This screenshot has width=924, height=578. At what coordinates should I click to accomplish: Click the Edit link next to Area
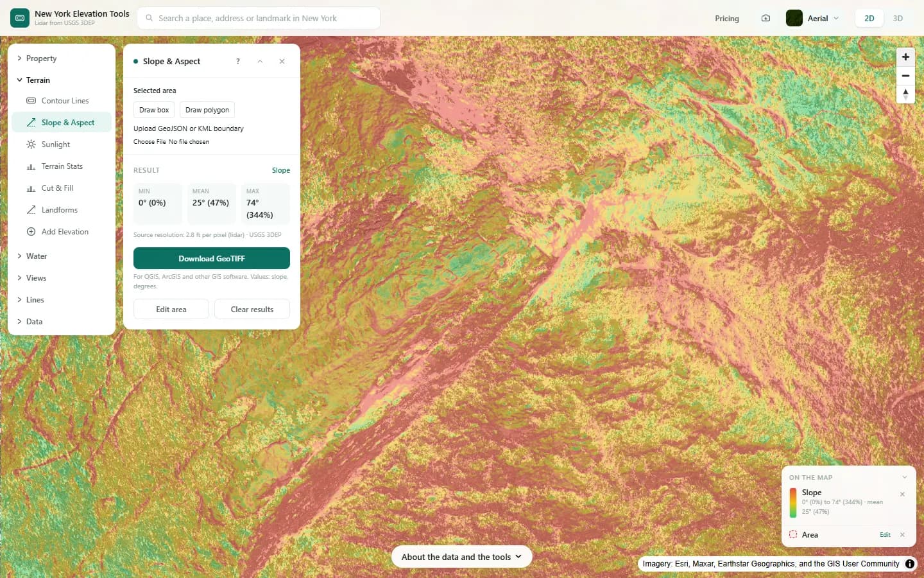885,535
